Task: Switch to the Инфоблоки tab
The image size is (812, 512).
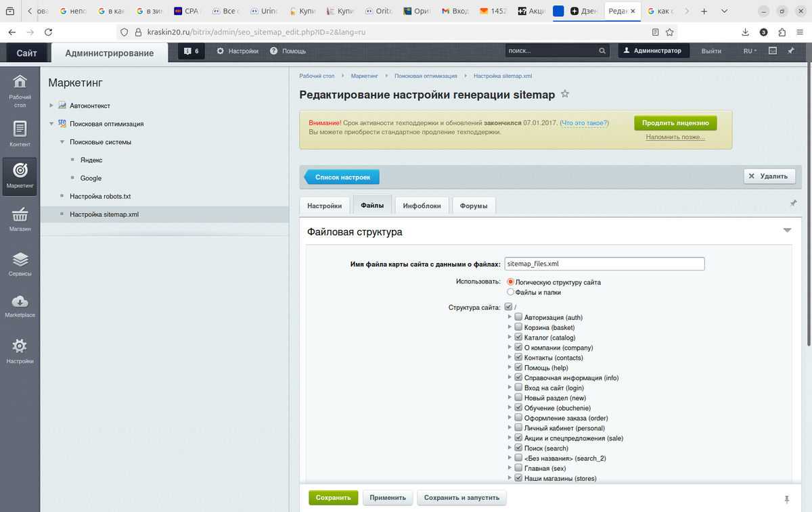Action: (x=422, y=205)
